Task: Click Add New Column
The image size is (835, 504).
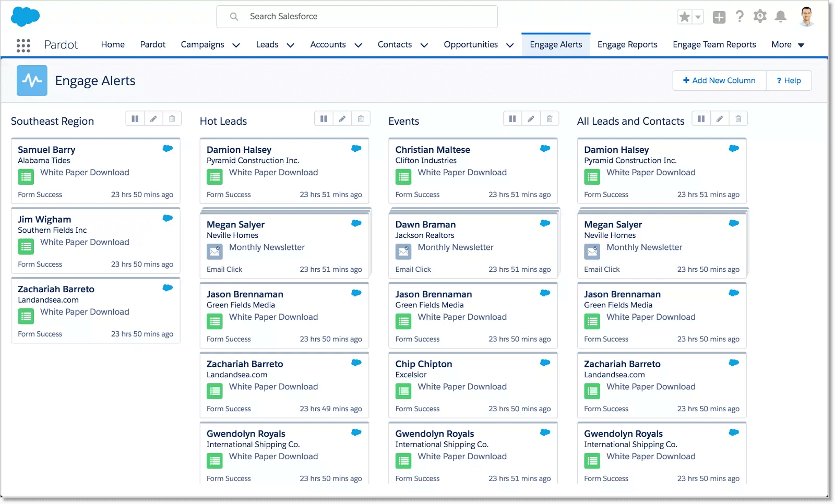Action: (719, 80)
